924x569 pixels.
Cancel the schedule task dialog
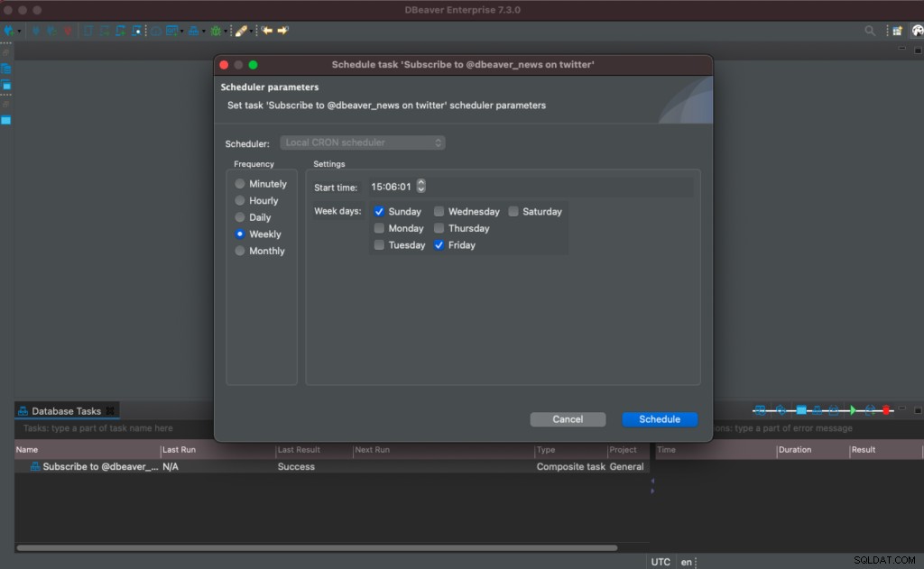[568, 419]
